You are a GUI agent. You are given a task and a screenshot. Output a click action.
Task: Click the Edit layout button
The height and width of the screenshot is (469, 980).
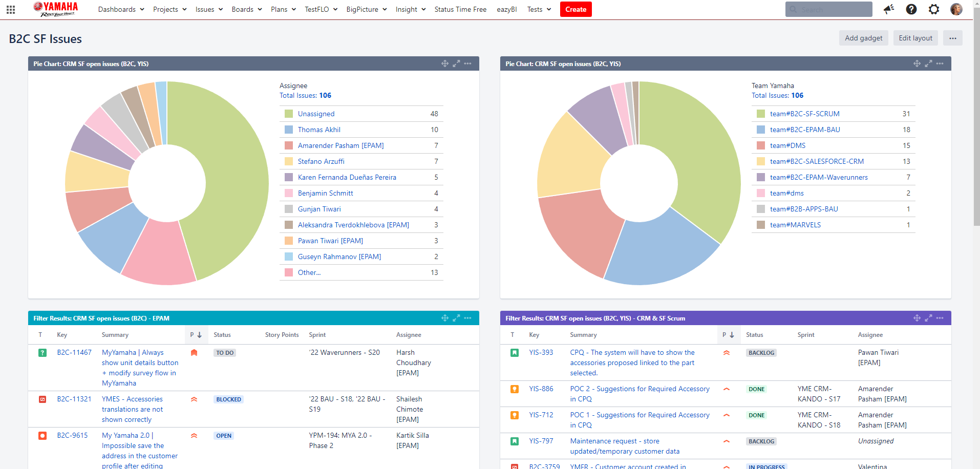(x=915, y=38)
